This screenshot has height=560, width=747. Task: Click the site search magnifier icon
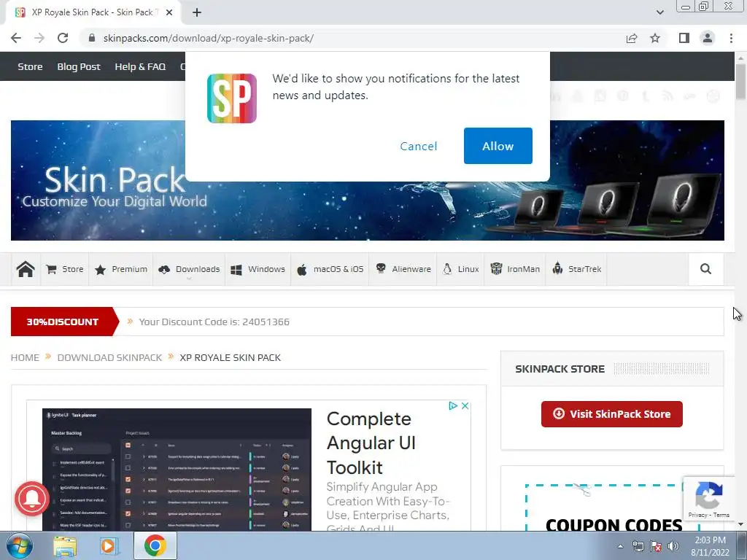705,269
